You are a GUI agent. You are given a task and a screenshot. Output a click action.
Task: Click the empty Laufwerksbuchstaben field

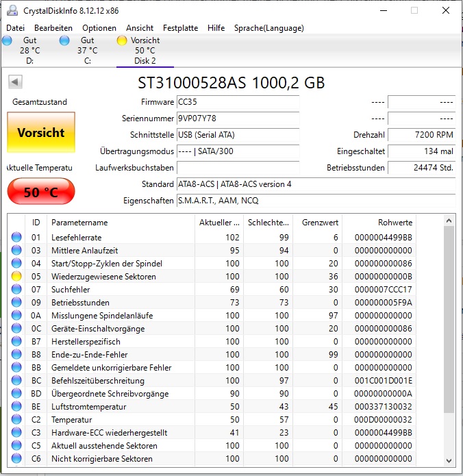pos(238,168)
